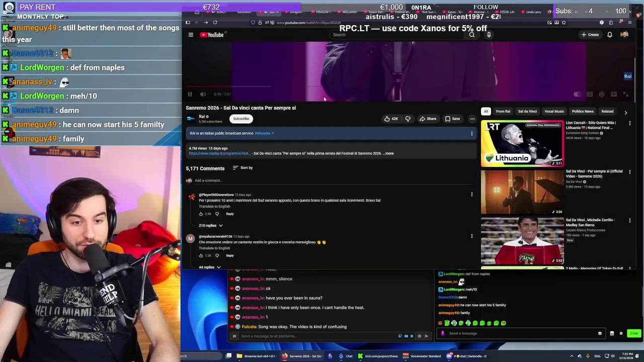This screenshot has height=362, width=644.
Task: Open YouTube notifications bell
Action: [609, 35]
